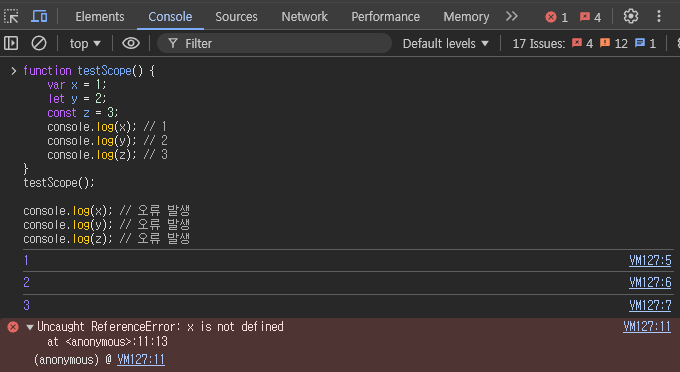Screen dimensions: 680x372
Task: Open source link VM127:5
Action: 650,260
